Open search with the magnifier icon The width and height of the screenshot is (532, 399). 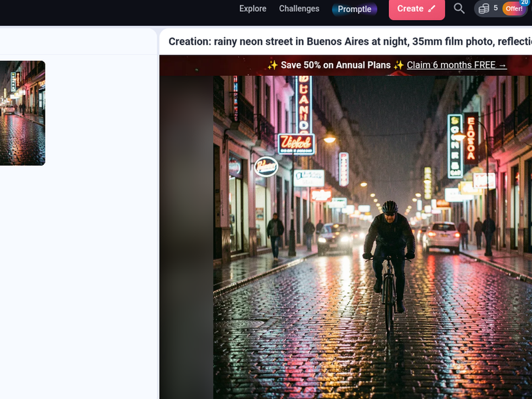pyautogui.click(x=459, y=8)
